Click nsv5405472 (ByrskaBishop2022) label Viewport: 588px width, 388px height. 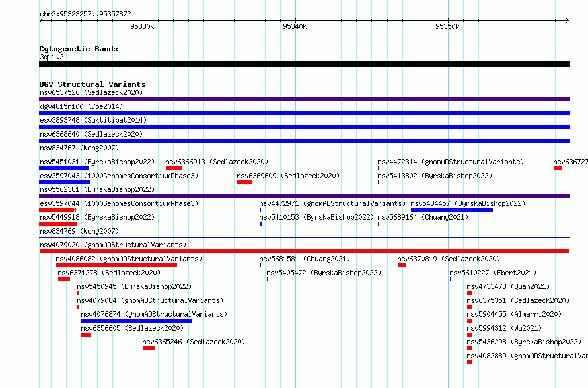point(324,273)
